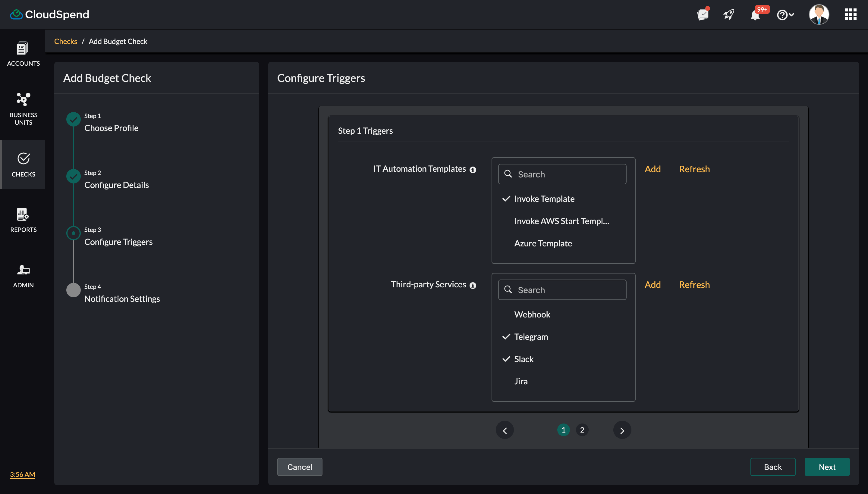The height and width of the screenshot is (494, 868).
Task: Open Step 1 Choose Profile
Action: click(x=111, y=128)
